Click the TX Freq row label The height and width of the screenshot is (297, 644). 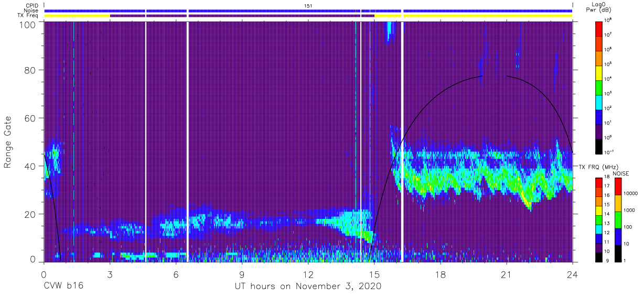tap(28, 16)
